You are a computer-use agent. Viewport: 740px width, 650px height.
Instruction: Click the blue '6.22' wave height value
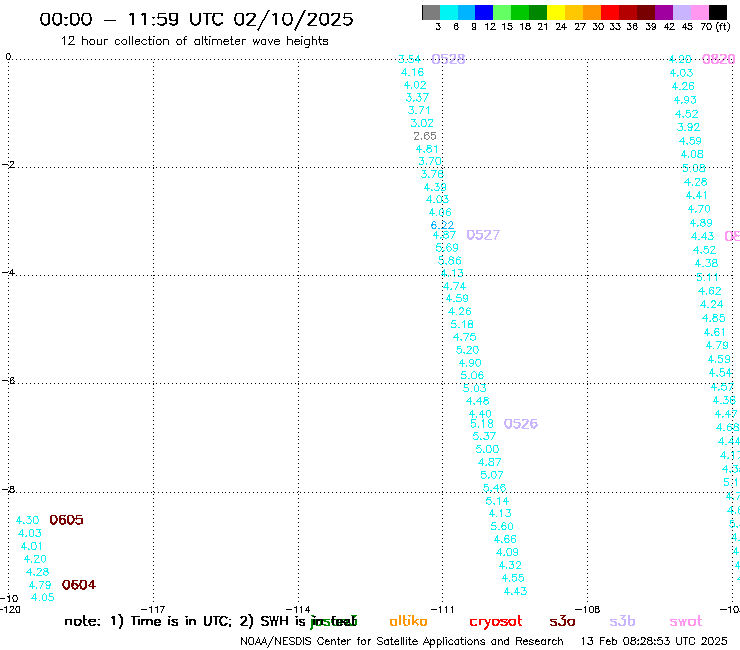(442, 225)
